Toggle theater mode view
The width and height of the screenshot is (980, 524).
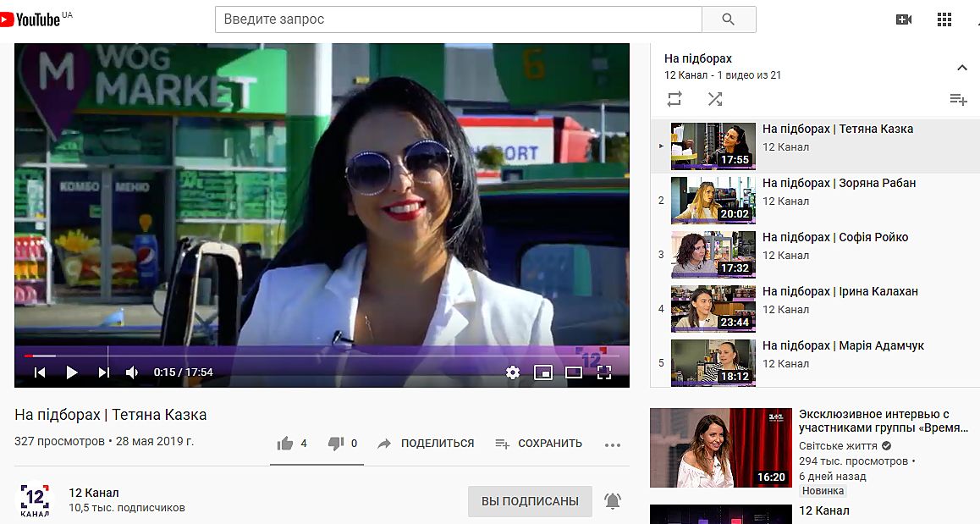(573, 372)
